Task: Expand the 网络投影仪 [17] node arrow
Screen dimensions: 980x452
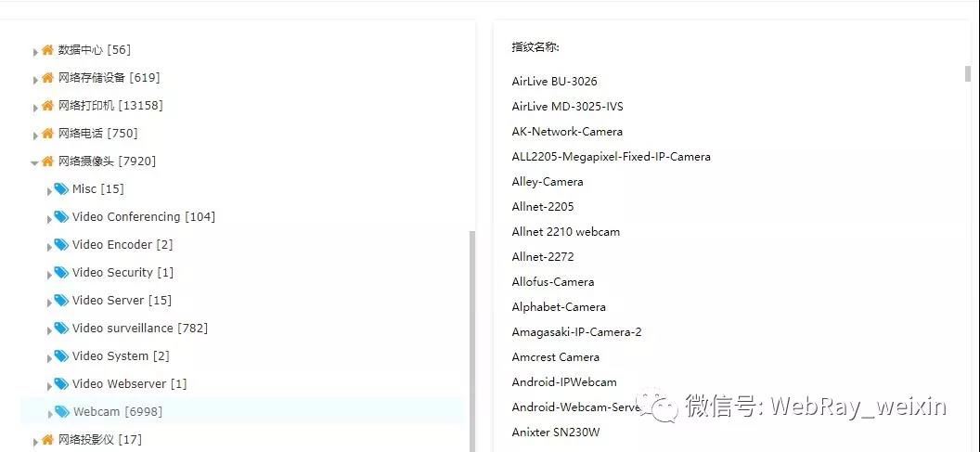Action: tap(35, 442)
